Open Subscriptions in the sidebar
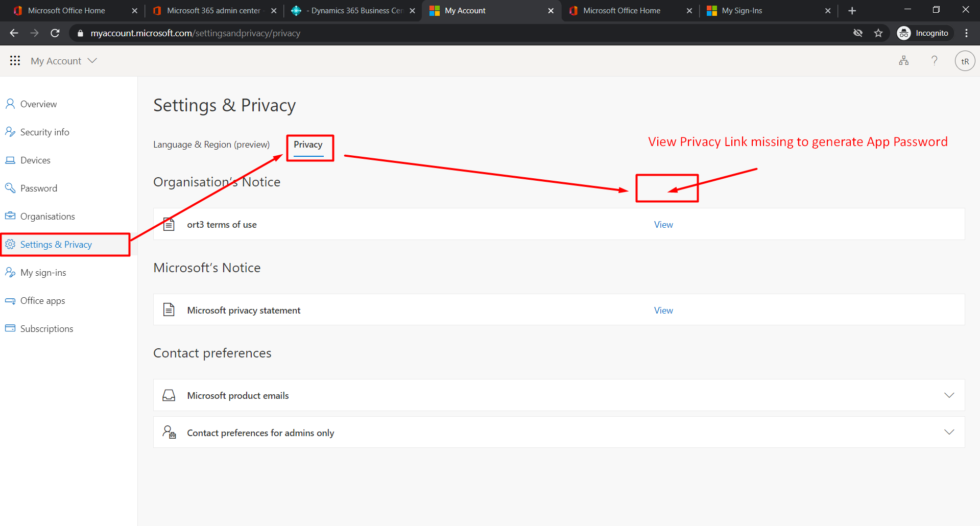This screenshot has height=526, width=980. click(x=47, y=328)
